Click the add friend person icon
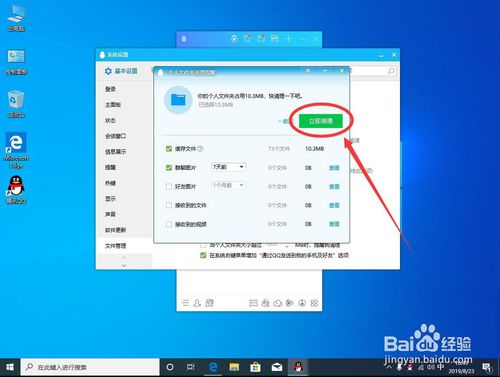The image size is (500, 377). [x=197, y=303]
